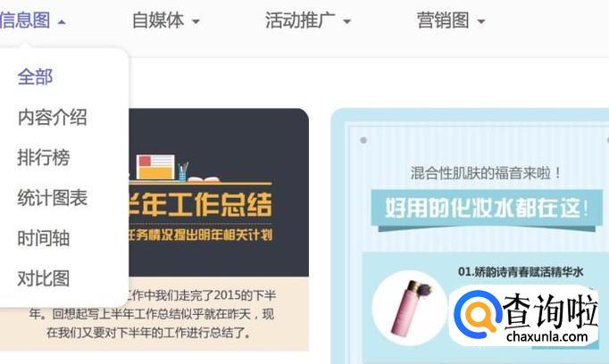Viewport: 609px width, 364px height.
Task: Click the pink toner bottle product image
Action: coord(411,307)
